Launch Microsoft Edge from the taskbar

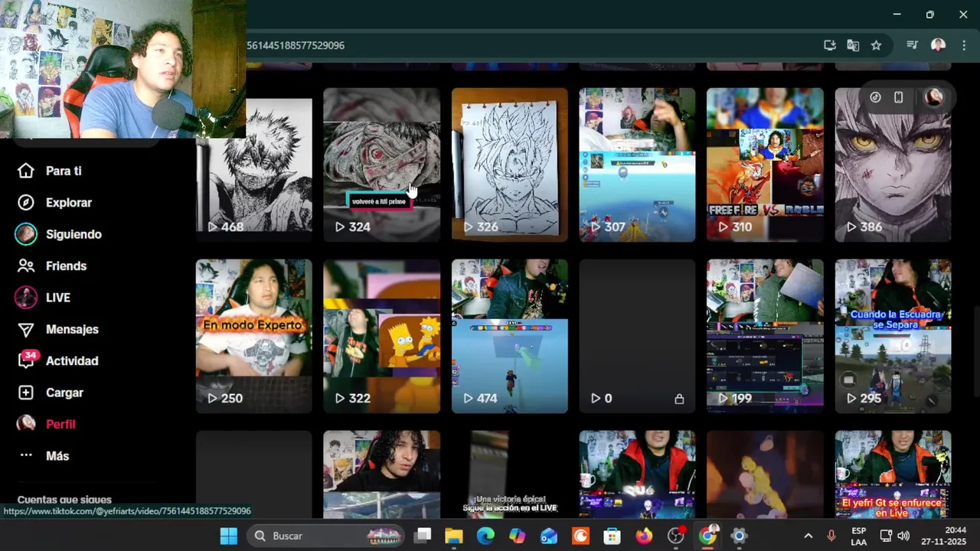coord(485,536)
